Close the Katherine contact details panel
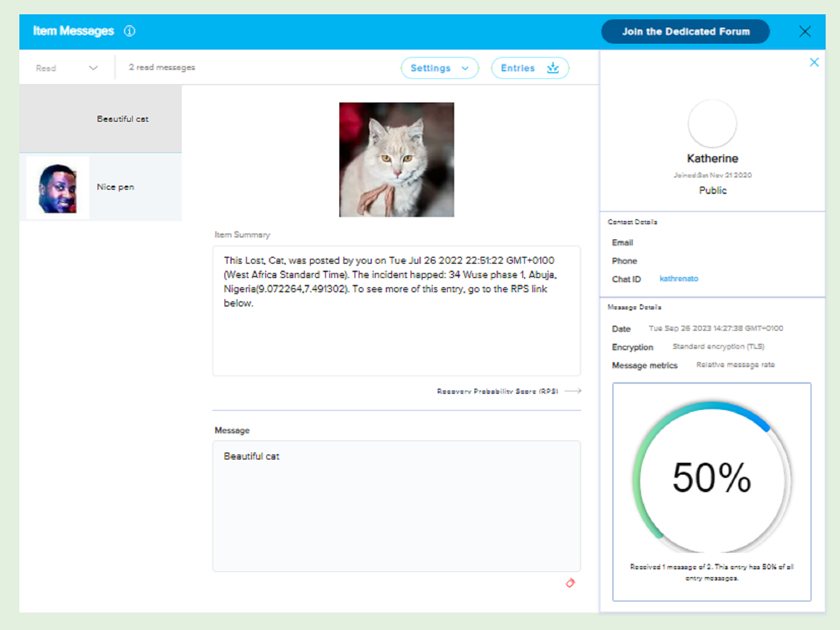The height and width of the screenshot is (630, 840). [x=814, y=62]
